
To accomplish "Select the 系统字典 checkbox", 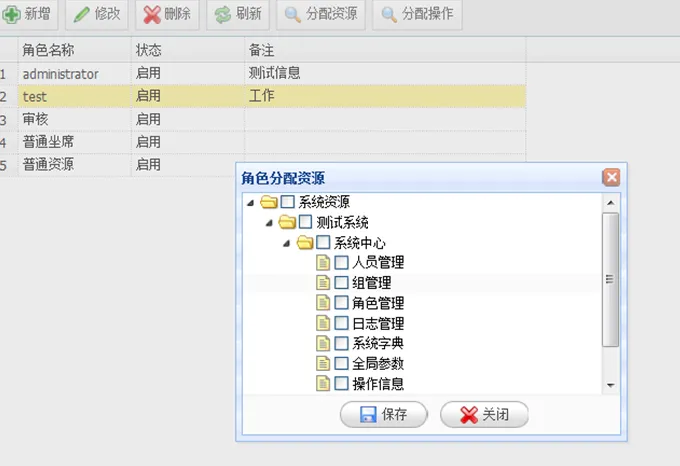I will [x=341, y=343].
